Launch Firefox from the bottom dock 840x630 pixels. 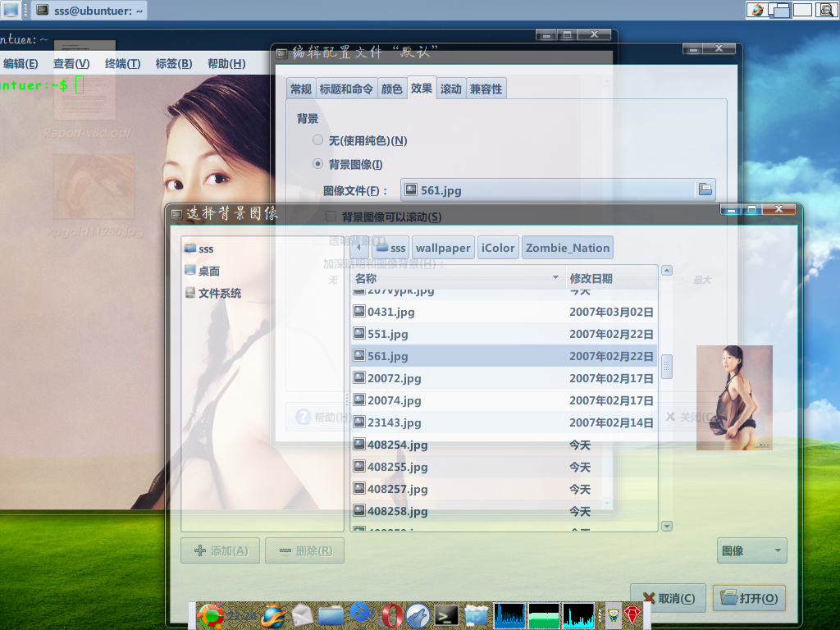pyautogui.click(x=274, y=615)
